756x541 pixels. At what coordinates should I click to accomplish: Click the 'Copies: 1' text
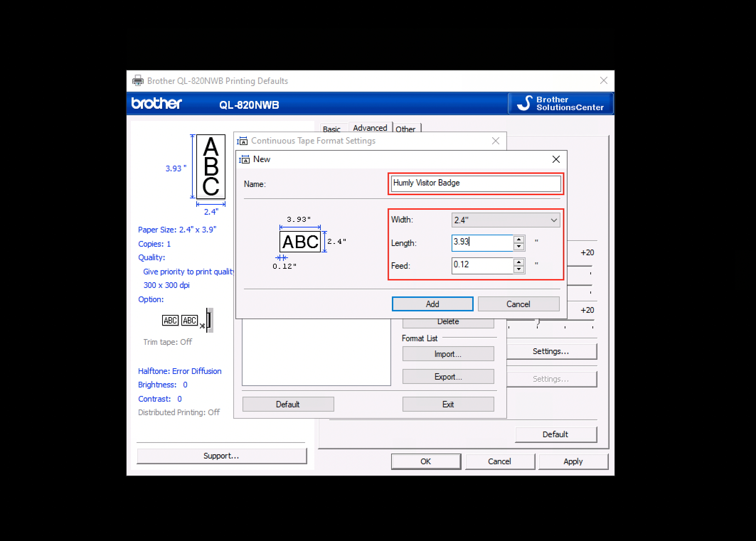pyautogui.click(x=154, y=244)
